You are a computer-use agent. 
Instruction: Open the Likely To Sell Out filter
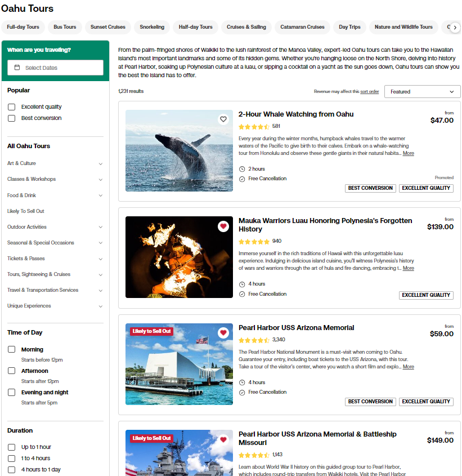pos(26,211)
